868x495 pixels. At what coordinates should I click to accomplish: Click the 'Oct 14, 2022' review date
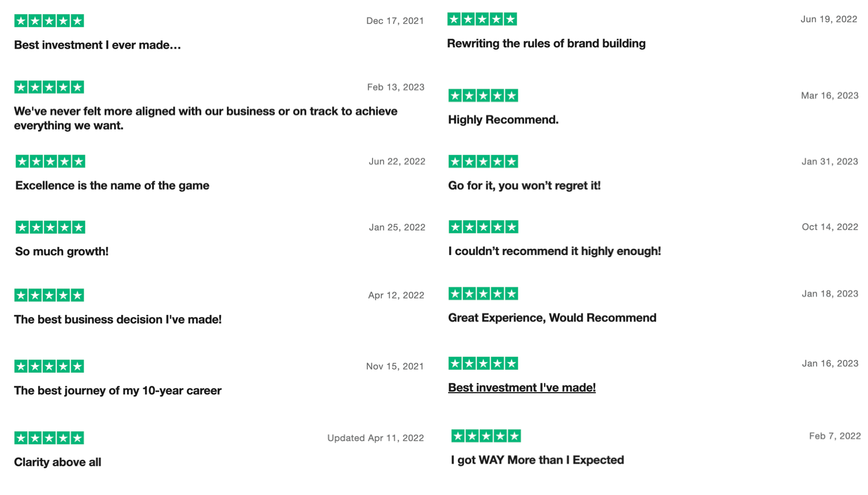pyautogui.click(x=830, y=227)
